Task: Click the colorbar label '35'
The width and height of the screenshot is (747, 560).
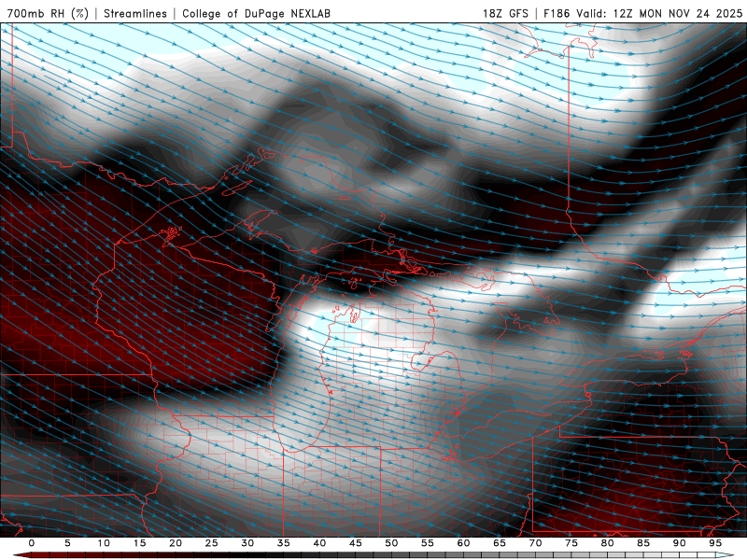Action: point(284,543)
